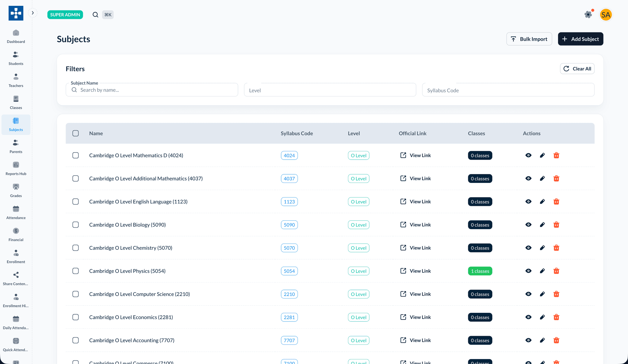Open Classes from the sidebar
This screenshot has width=628, height=364.
pos(16,103)
